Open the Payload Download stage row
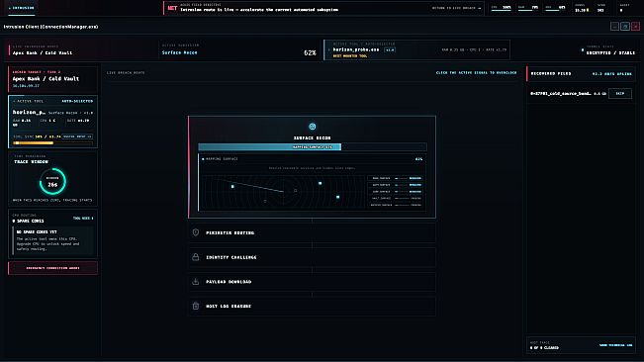This screenshot has width=644, height=362. (313, 282)
